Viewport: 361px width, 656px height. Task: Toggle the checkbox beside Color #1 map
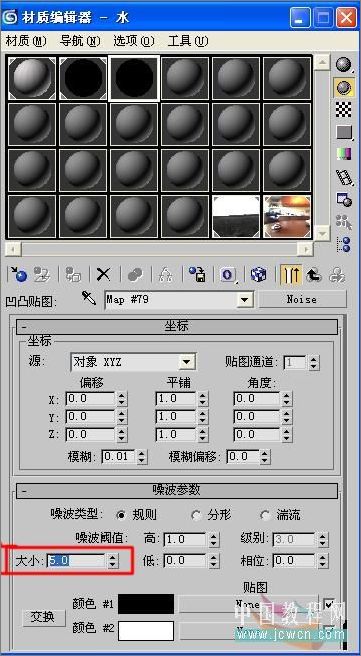tap(329, 604)
